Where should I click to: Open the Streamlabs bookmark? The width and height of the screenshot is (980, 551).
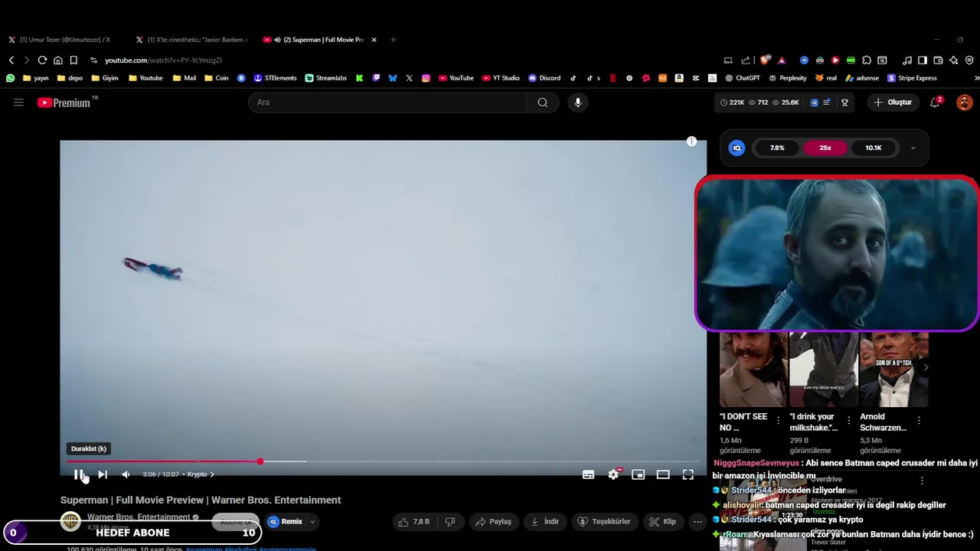[325, 78]
